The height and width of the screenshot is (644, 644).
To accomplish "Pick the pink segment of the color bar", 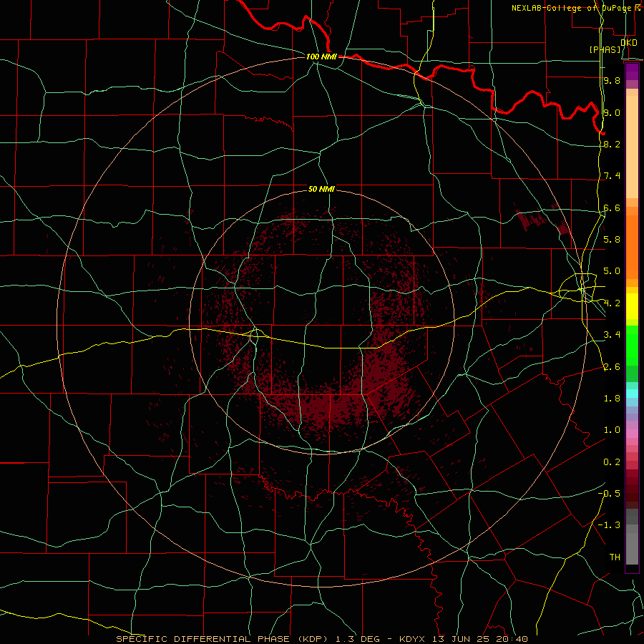I will pos(632,434).
